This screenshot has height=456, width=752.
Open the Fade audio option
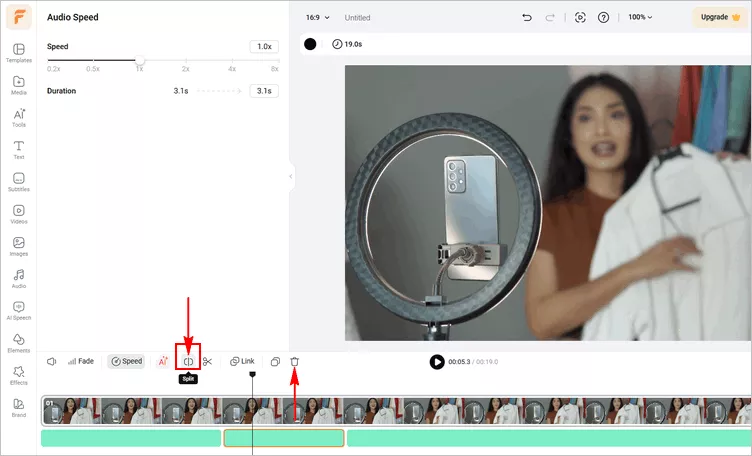click(81, 362)
